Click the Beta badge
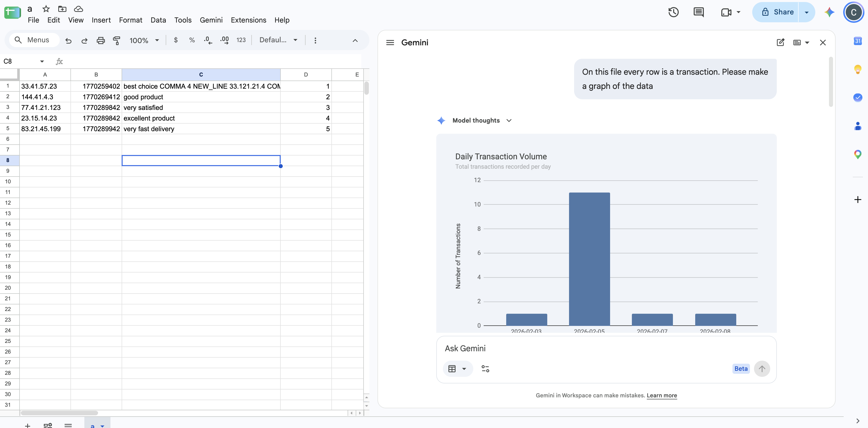Screen dimensions: 868x428 tap(741, 369)
